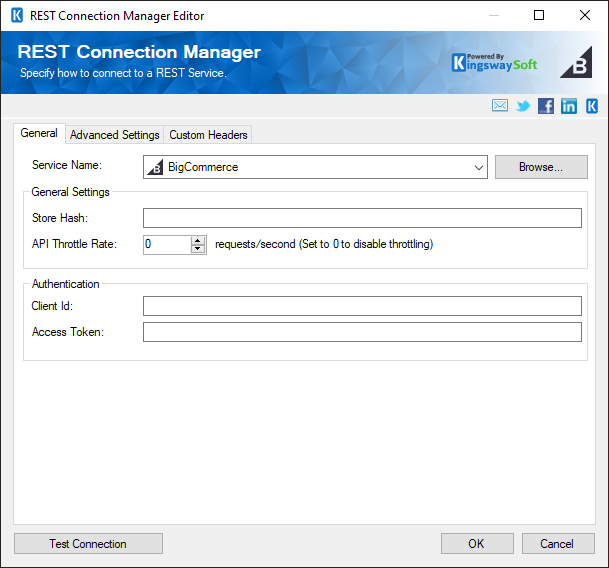Click the 'Store Hash:' label
Viewport: 609px width, 568px height.
[x=60, y=218]
